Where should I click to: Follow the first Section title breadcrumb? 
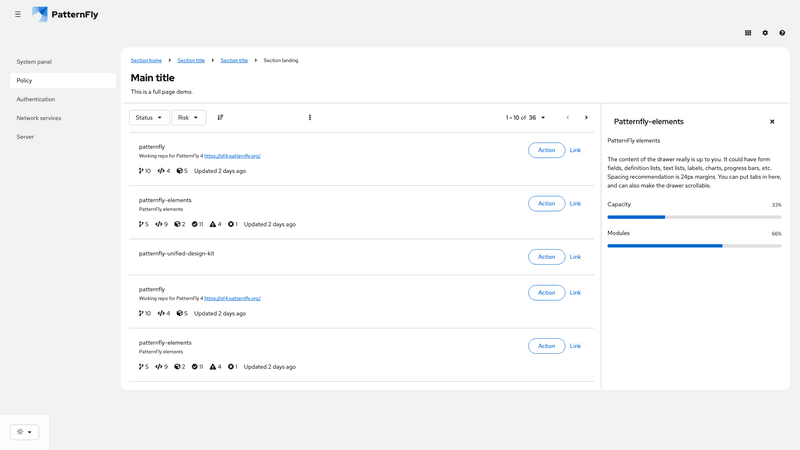click(191, 60)
